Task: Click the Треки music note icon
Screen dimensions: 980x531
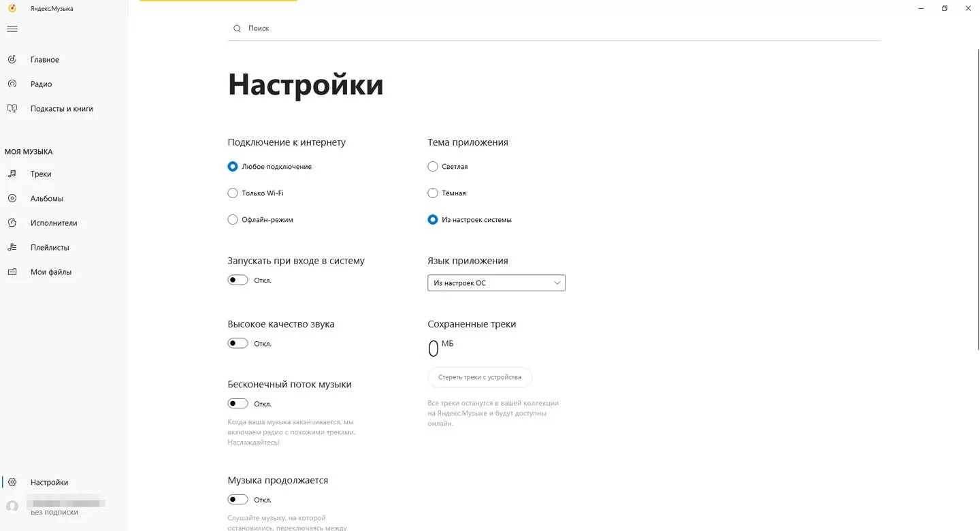Action: pyautogui.click(x=12, y=174)
